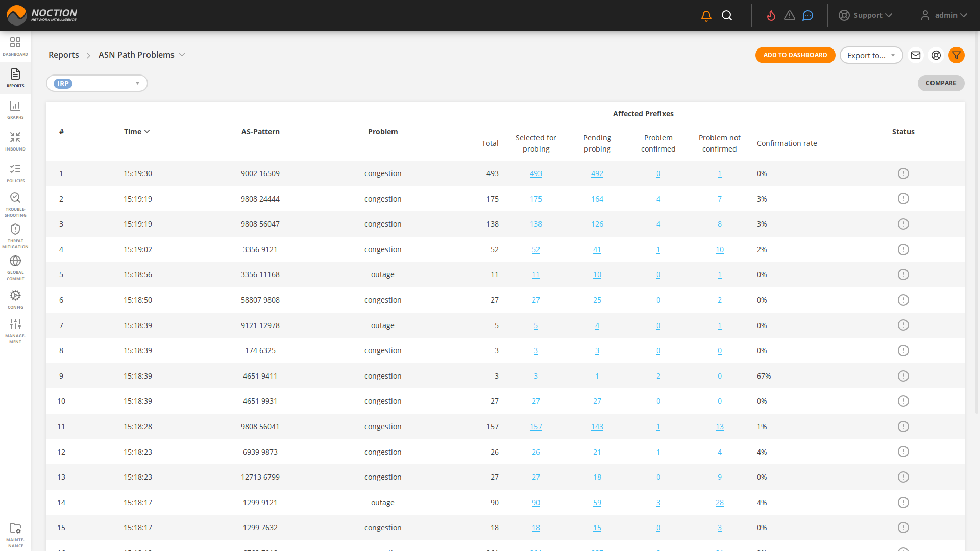
Task: Open the notifications bell icon
Action: click(706, 16)
